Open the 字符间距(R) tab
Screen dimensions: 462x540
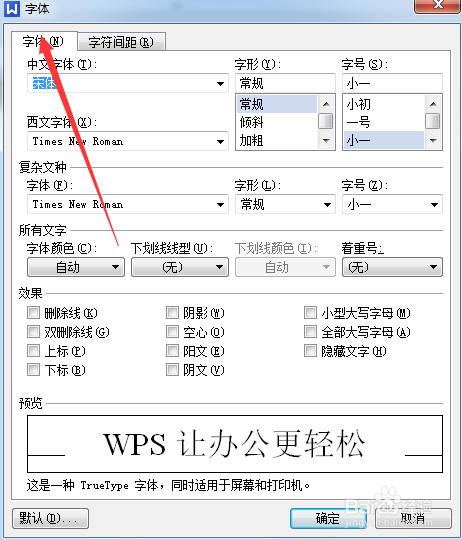click(122, 42)
